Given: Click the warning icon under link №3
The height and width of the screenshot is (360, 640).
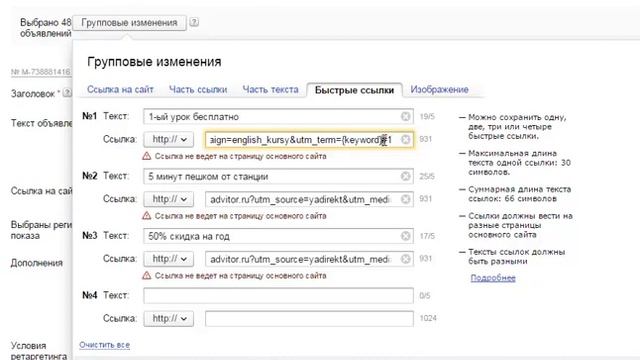Looking at the screenshot, I should pyautogui.click(x=147, y=276).
